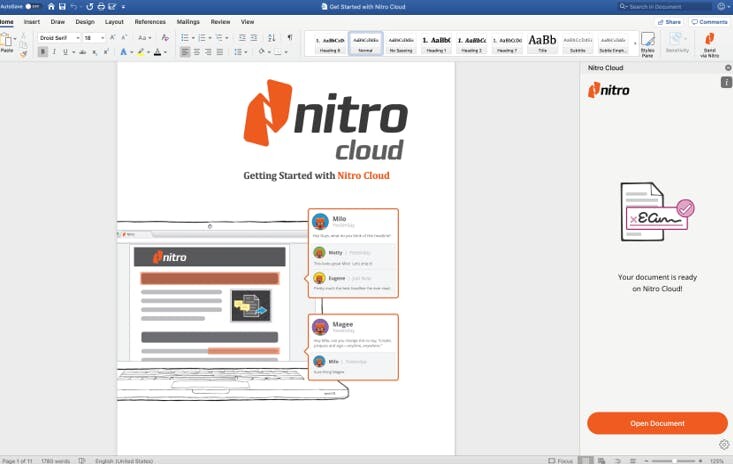Click the text highlight color marker

tap(141, 52)
